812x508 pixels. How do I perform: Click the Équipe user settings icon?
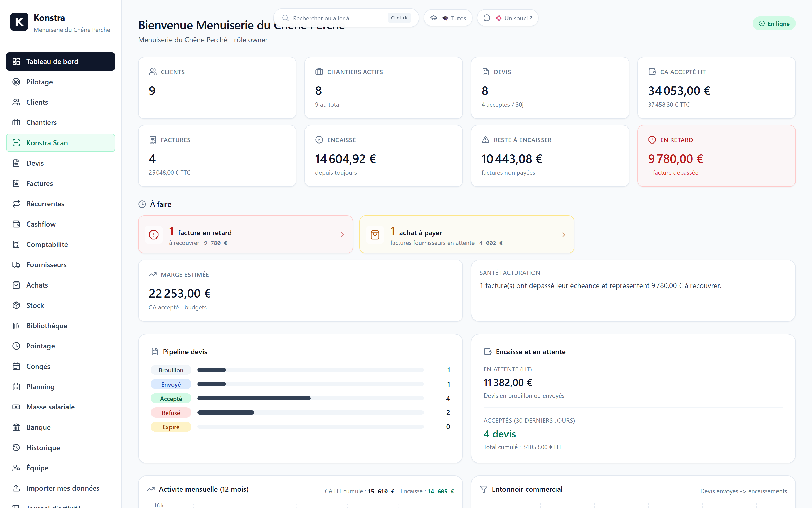[x=16, y=468]
